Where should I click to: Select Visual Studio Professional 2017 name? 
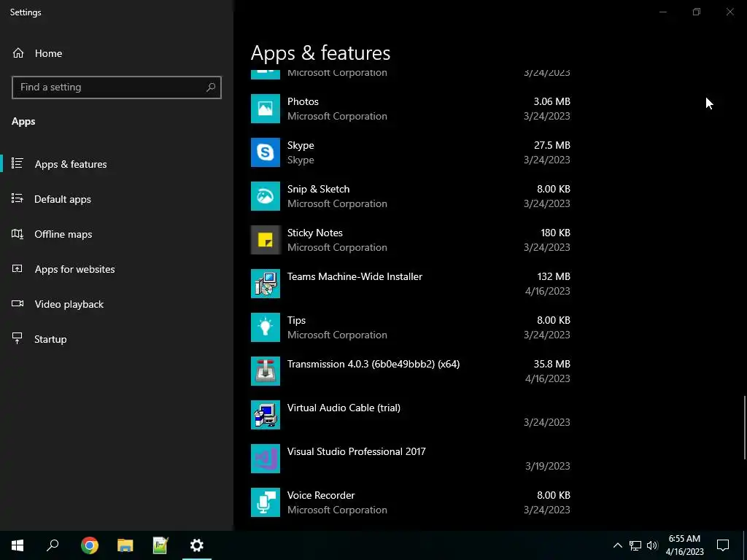pyautogui.click(x=356, y=451)
